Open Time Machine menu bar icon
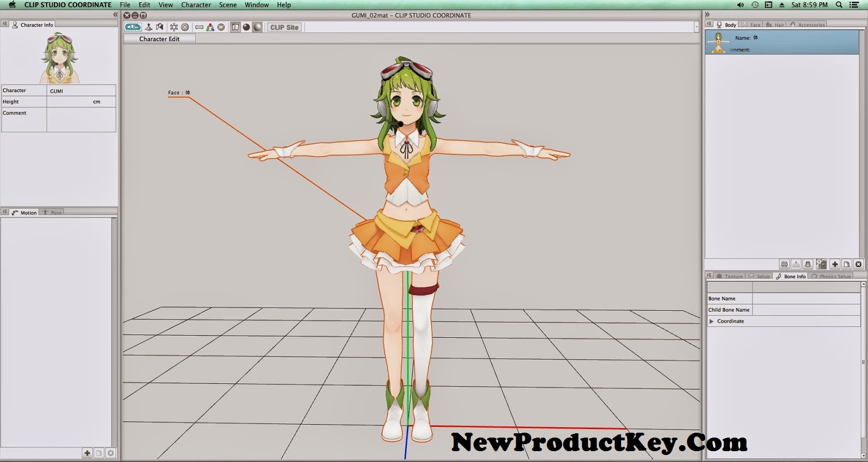Image resolution: width=868 pixels, height=462 pixels. 755,5
